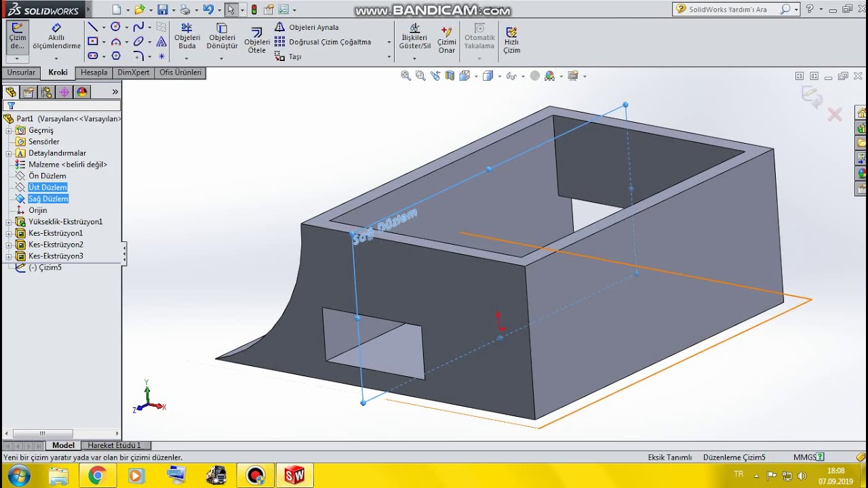Switch to the Kroki tab

click(58, 73)
